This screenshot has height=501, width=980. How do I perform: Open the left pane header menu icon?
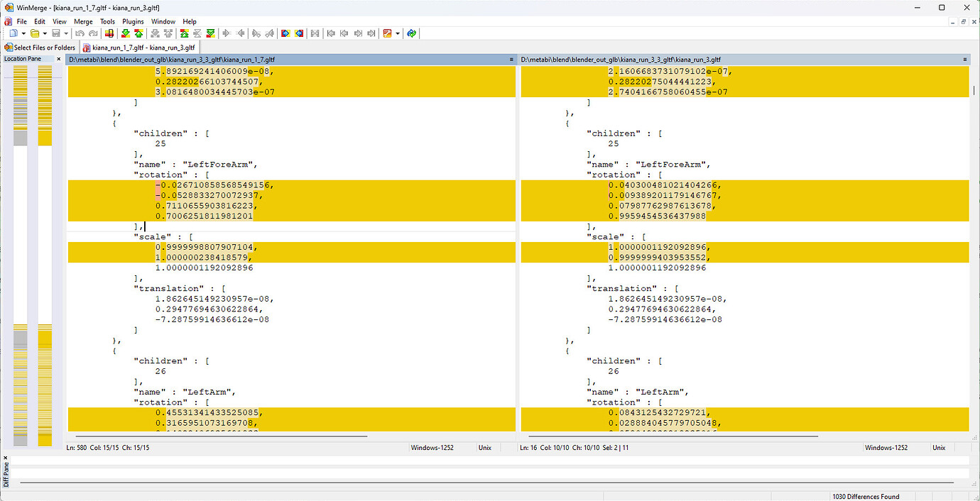click(511, 60)
